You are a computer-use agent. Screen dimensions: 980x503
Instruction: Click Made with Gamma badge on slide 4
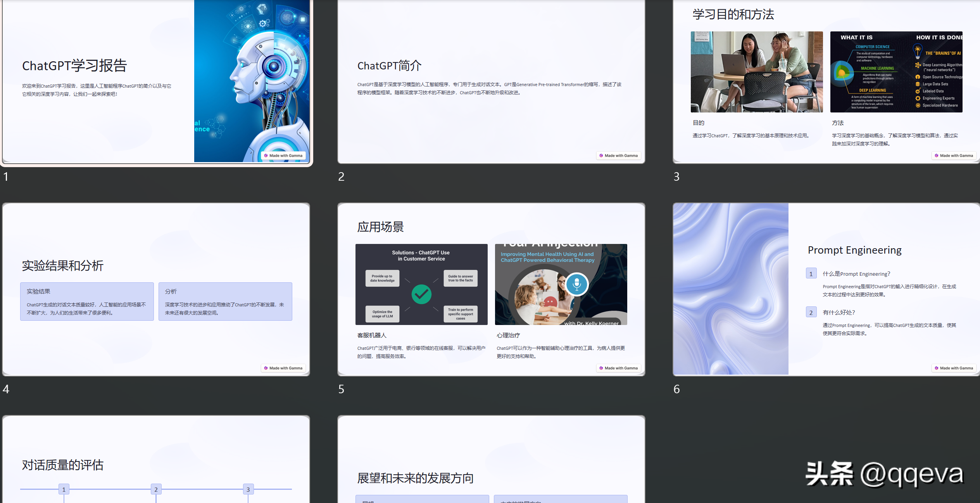[x=283, y=368]
